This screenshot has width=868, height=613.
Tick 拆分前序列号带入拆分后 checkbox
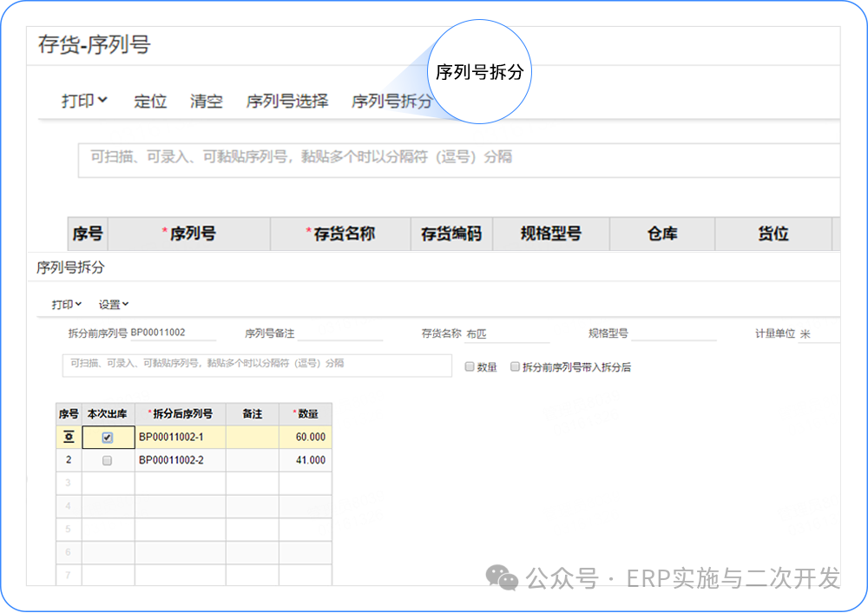pyautogui.click(x=515, y=367)
